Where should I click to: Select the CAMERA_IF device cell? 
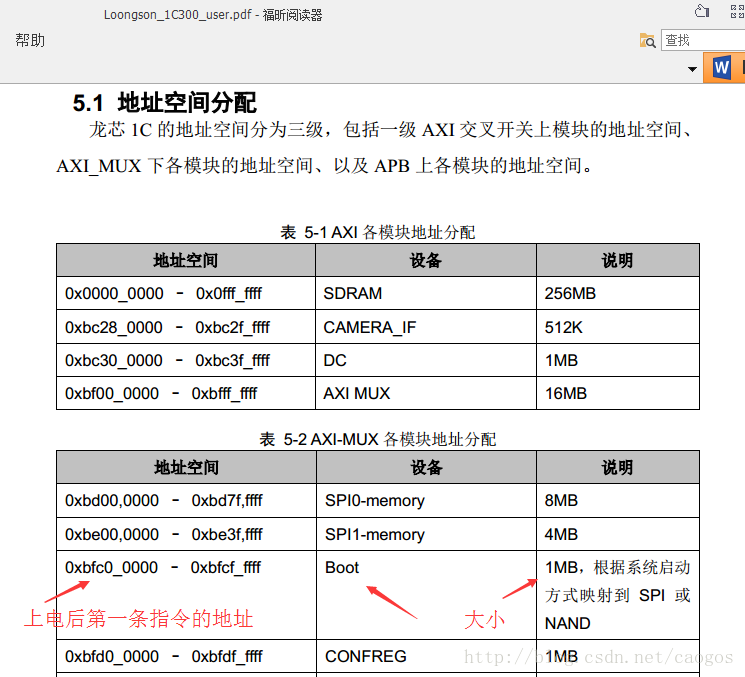click(x=426, y=327)
